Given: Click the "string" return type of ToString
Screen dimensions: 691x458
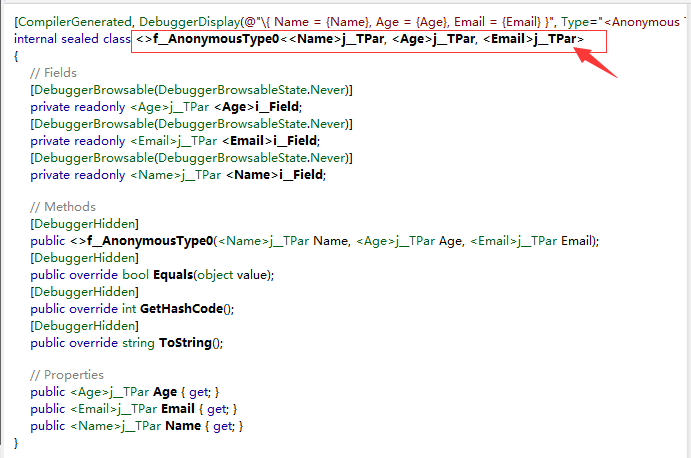Looking at the screenshot, I should click(138, 343).
